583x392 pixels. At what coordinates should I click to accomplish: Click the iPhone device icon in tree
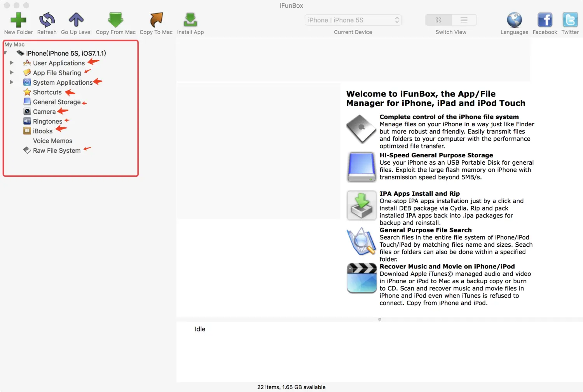click(20, 53)
